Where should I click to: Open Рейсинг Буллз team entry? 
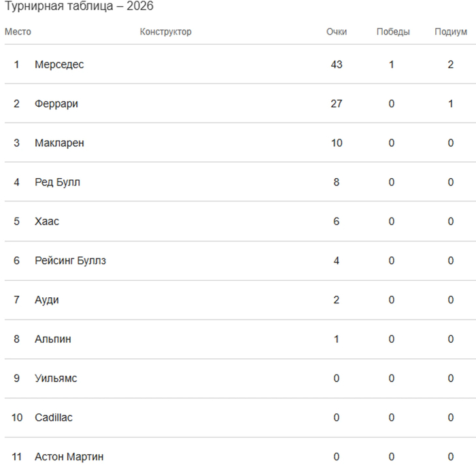[70, 260]
